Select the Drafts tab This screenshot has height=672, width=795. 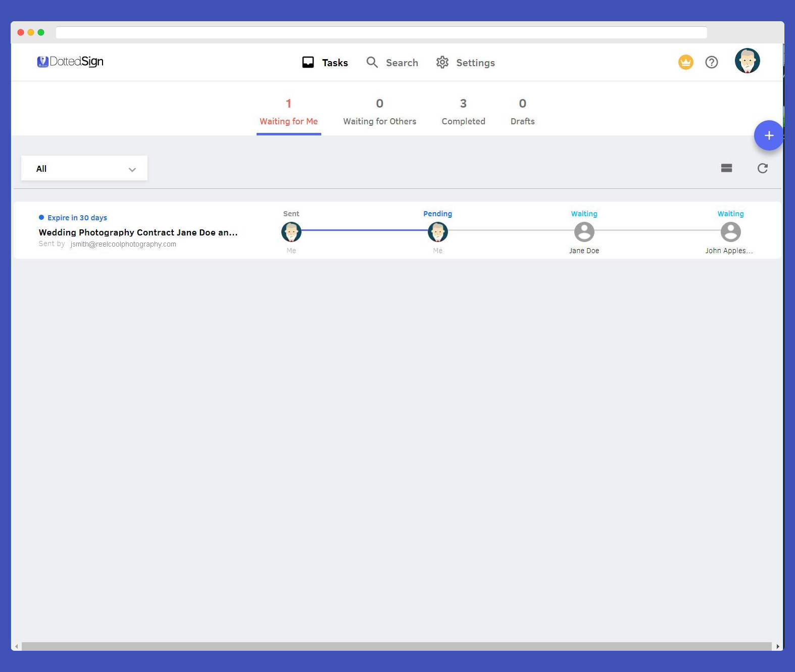(522, 112)
